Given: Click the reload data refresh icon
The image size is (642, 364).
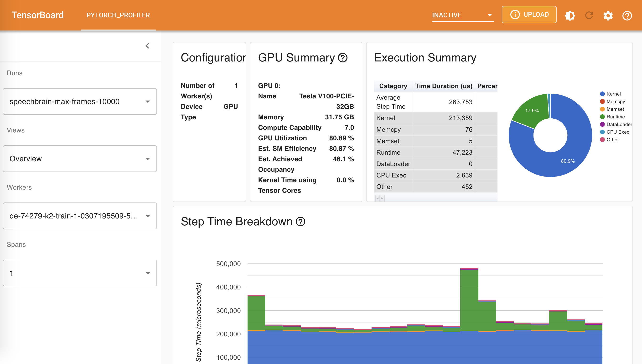Looking at the screenshot, I should point(589,15).
